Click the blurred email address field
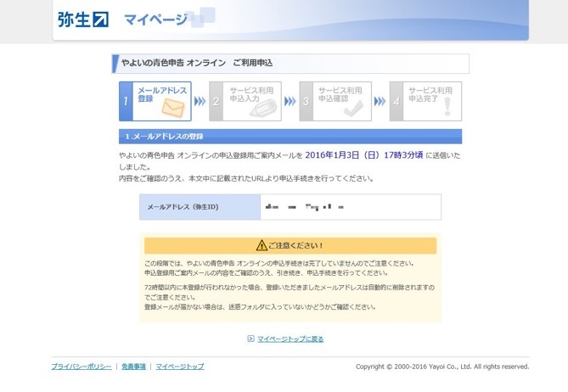 pos(351,207)
